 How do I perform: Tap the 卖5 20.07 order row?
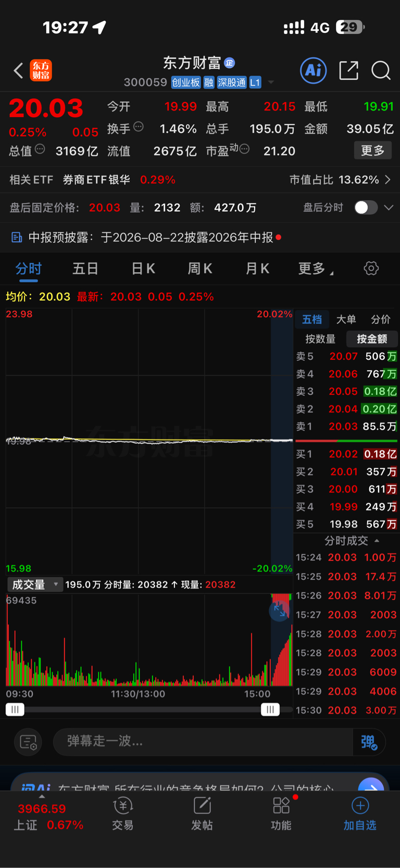[x=346, y=357]
